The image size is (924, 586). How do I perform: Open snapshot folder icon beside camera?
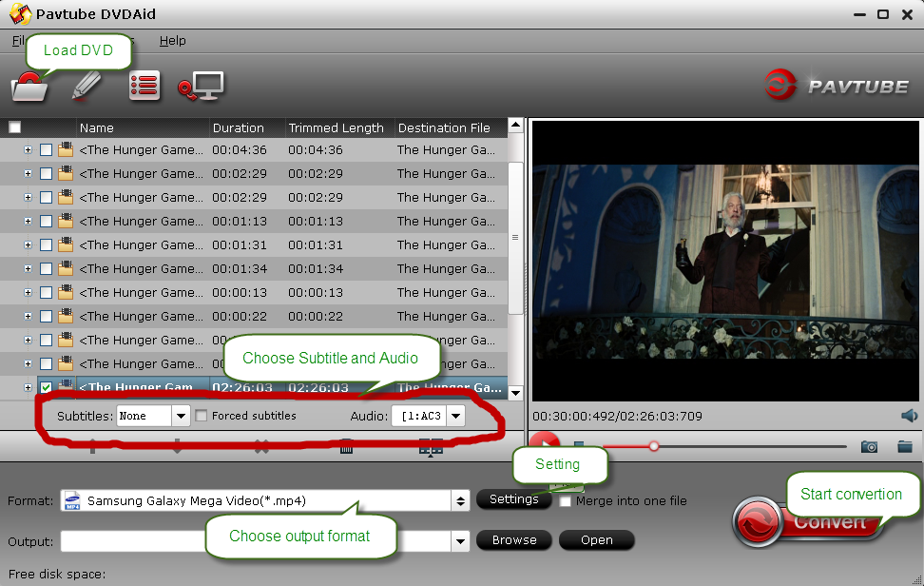(905, 447)
